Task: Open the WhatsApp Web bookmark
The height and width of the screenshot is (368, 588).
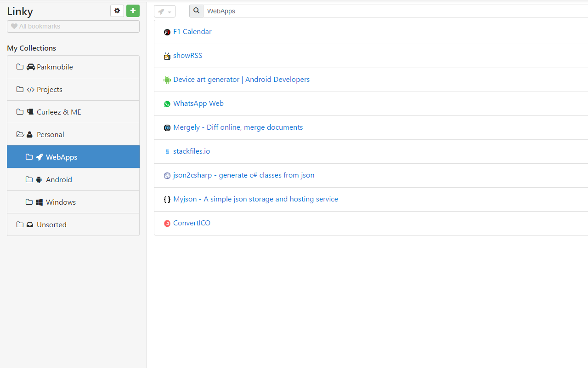Action: point(198,103)
